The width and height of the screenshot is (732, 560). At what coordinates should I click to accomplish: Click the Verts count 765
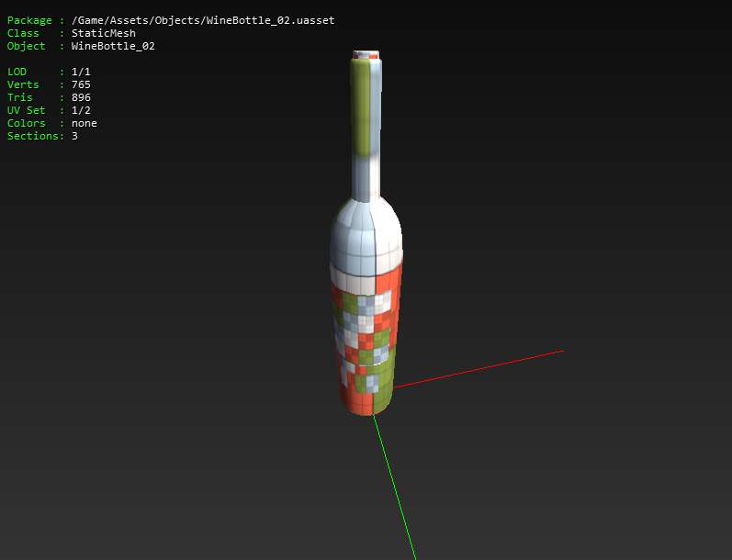[81, 84]
